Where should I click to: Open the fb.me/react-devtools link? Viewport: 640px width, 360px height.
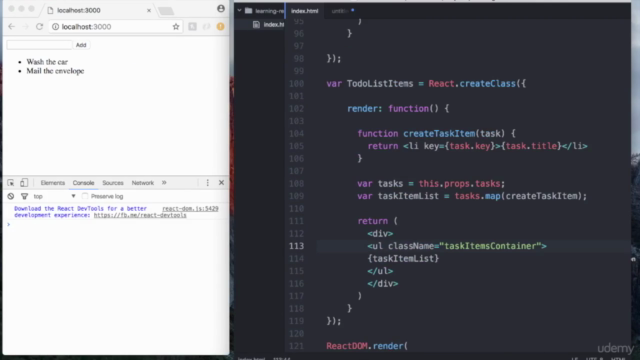point(140,215)
